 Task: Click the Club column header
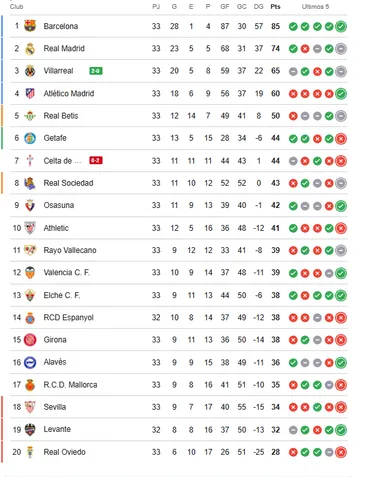click(x=16, y=6)
